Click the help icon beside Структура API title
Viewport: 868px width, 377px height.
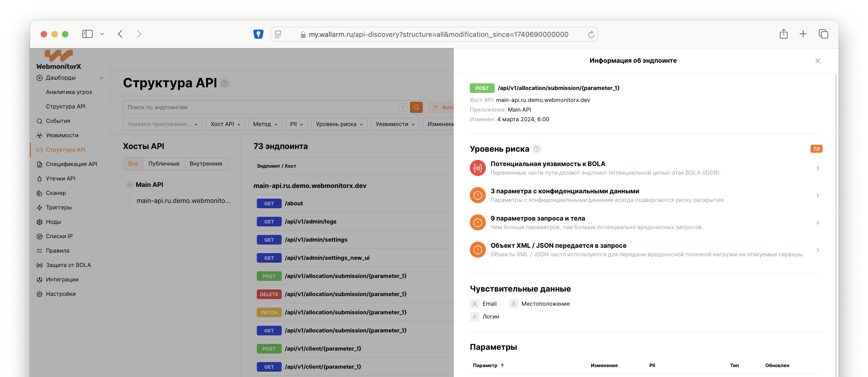[x=224, y=83]
